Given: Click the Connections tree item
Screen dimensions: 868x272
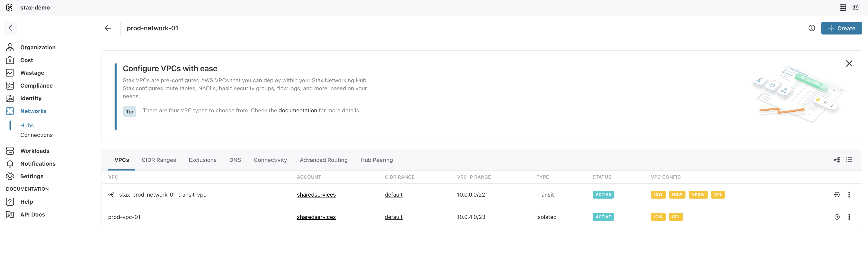Looking at the screenshot, I should tap(36, 135).
